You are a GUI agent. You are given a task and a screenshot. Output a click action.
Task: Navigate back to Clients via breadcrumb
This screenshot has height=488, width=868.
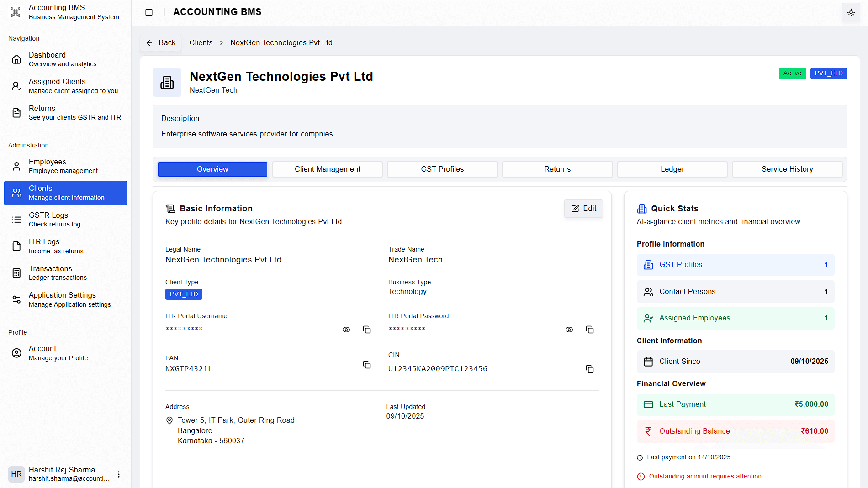point(201,42)
